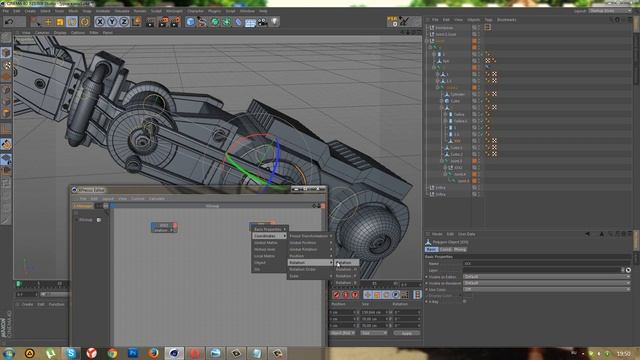Open Edit Render Settings icon
This screenshot has width=640, height=360.
(x=176, y=22)
